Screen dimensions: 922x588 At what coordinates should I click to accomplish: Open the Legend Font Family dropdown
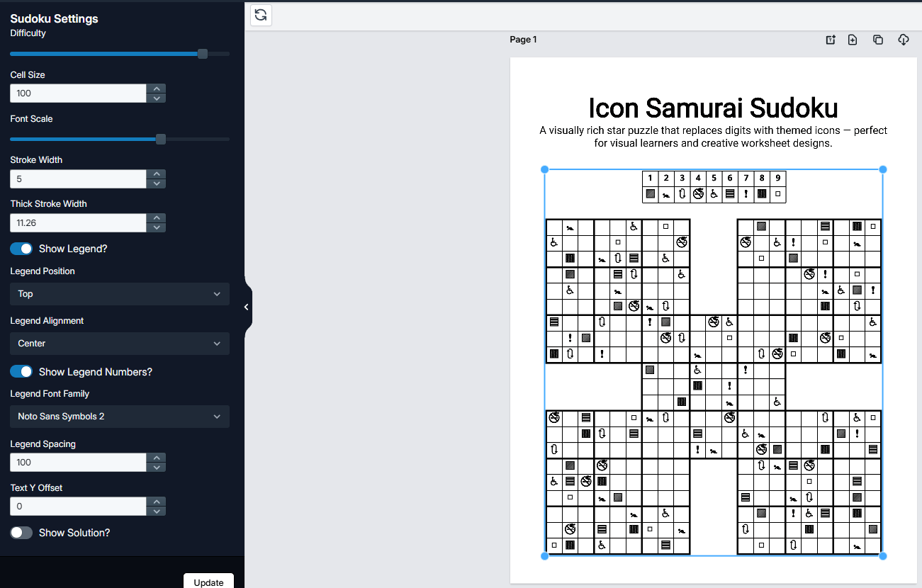[x=119, y=417]
